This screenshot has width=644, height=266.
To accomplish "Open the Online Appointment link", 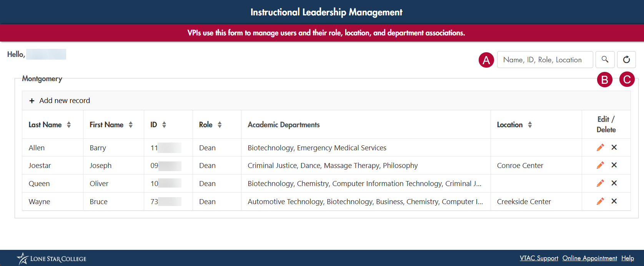I will 589,258.
